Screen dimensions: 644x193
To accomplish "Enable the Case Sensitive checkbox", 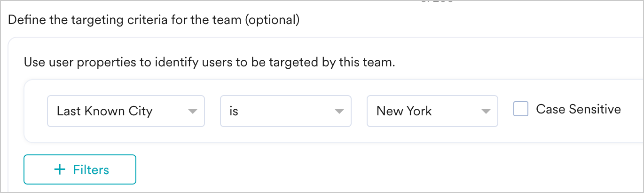I will 521,110.
